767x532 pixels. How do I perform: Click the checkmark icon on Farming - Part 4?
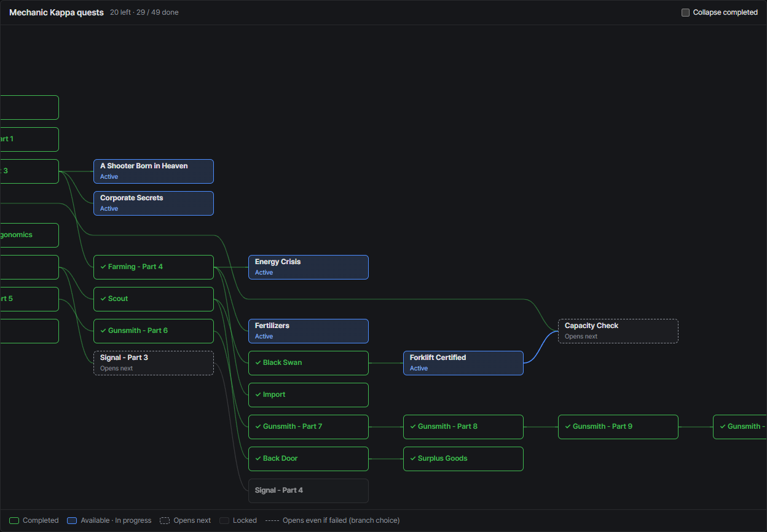click(103, 267)
